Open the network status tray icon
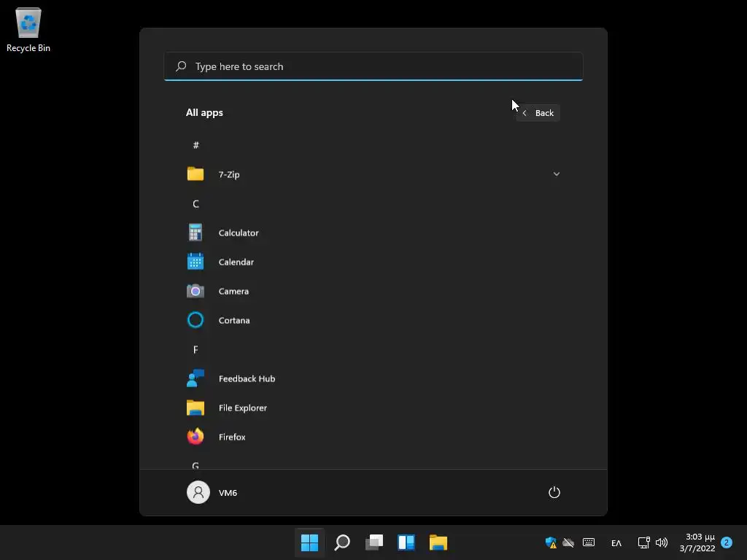747x560 pixels. click(644, 542)
